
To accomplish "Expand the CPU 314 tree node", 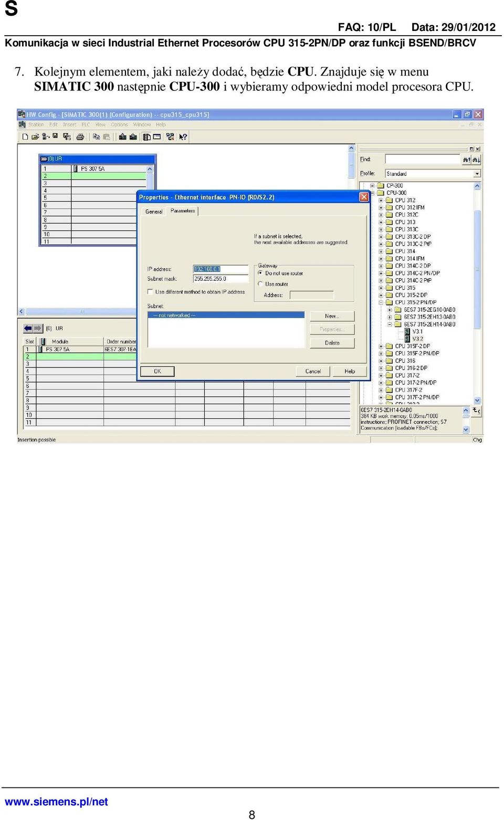I will pyautogui.click(x=381, y=251).
